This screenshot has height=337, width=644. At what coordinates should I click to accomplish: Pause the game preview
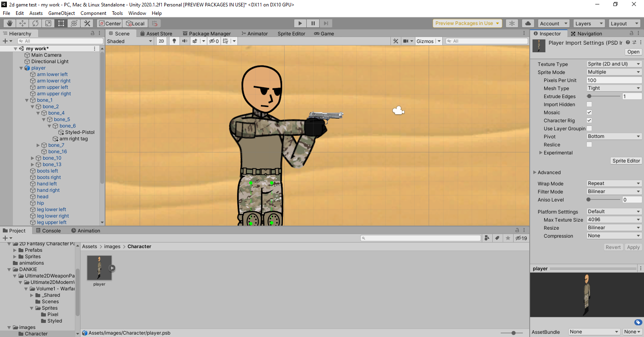(313, 23)
